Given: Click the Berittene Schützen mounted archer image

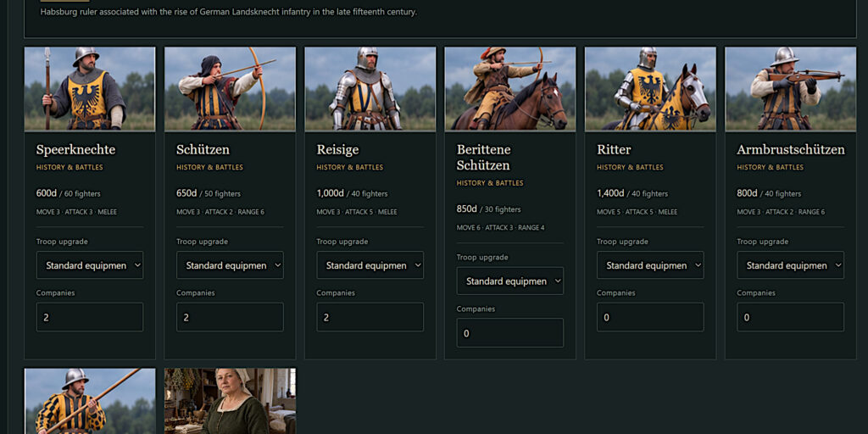Looking at the screenshot, I should [x=509, y=88].
